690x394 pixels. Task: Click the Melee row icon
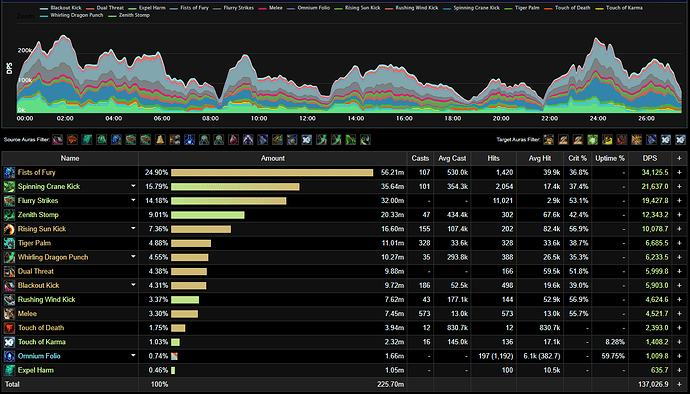[9, 313]
